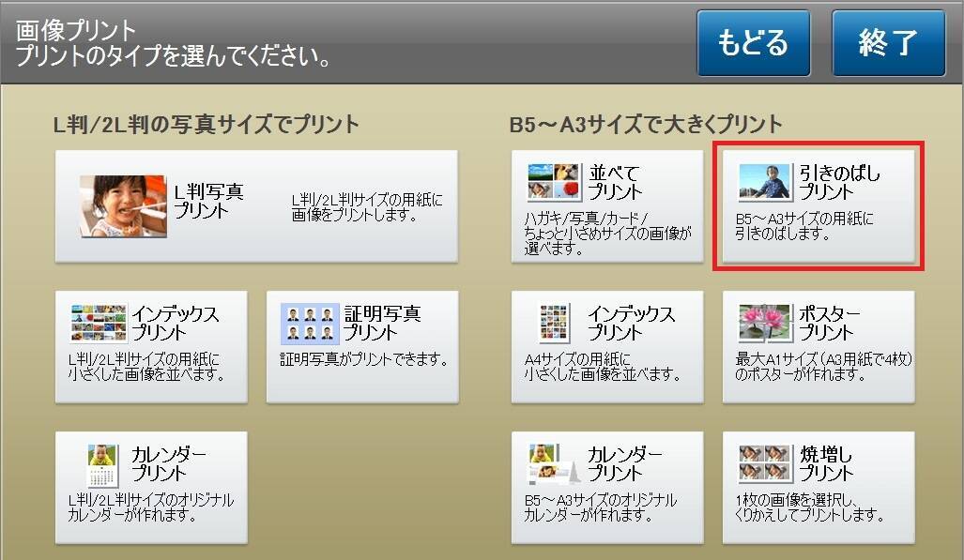
Task: Choose 焼増しプリント reprint tile
Action: 819,488
